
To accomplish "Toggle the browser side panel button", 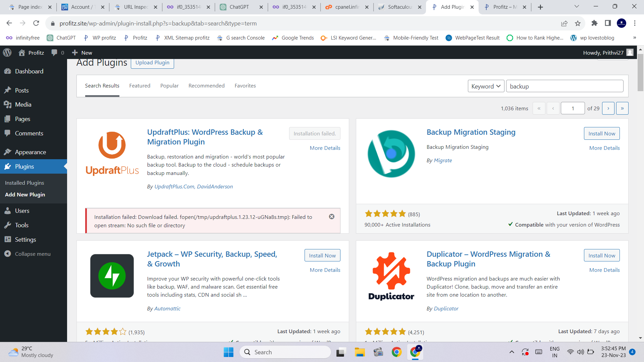I will (608, 23).
